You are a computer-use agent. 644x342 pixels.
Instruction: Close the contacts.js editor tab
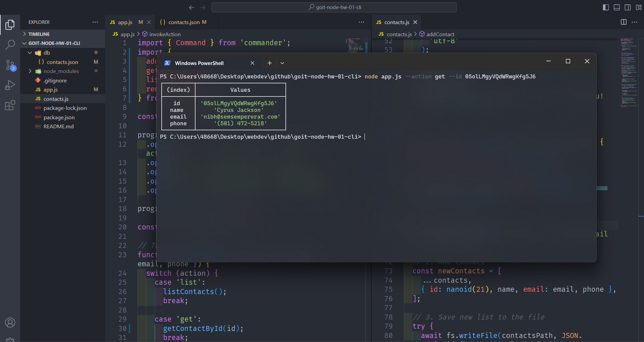pos(415,22)
